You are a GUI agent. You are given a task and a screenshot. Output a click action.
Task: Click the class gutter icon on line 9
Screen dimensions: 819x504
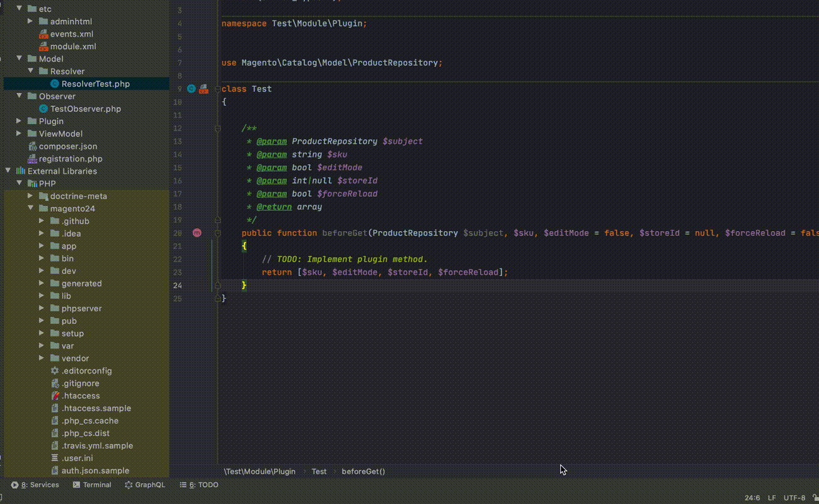192,89
